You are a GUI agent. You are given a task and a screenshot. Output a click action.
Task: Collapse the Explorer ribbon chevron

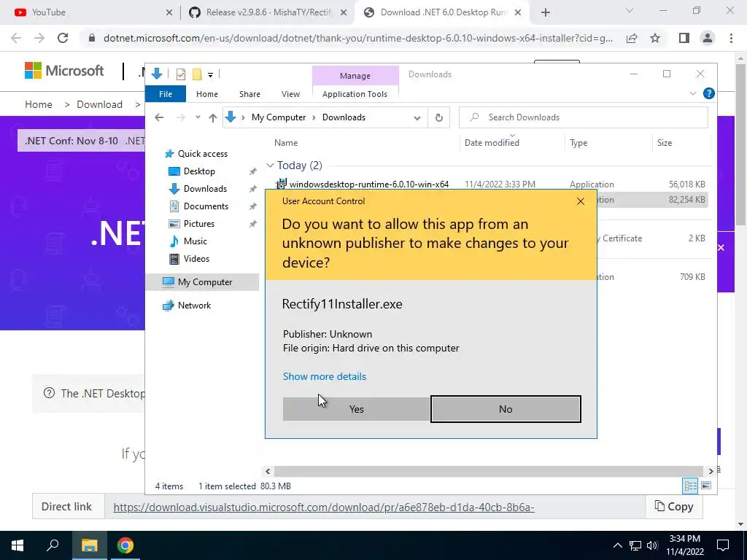coord(693,94)
